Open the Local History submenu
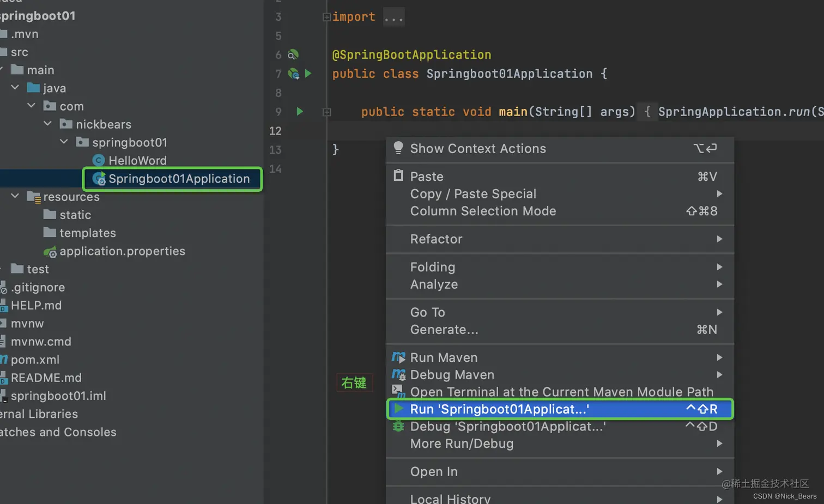Image resolution: width=824 pixels, height=504 pixels. [560, 499]
